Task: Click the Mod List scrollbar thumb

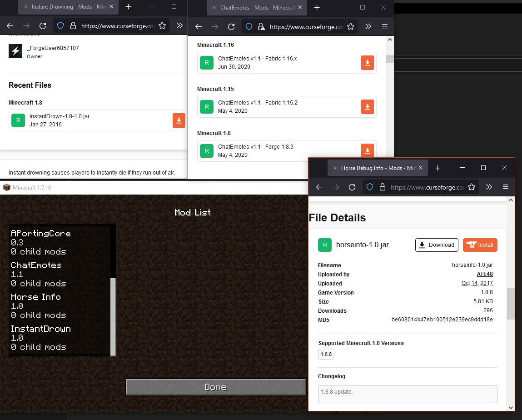Action: tap(113, 317)
